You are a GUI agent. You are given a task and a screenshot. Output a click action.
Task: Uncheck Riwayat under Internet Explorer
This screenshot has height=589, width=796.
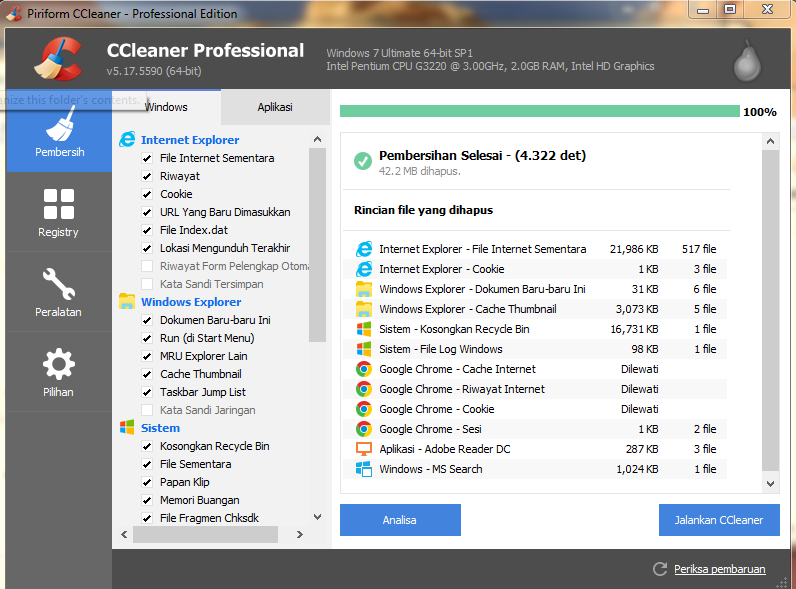tap(147, 176)
